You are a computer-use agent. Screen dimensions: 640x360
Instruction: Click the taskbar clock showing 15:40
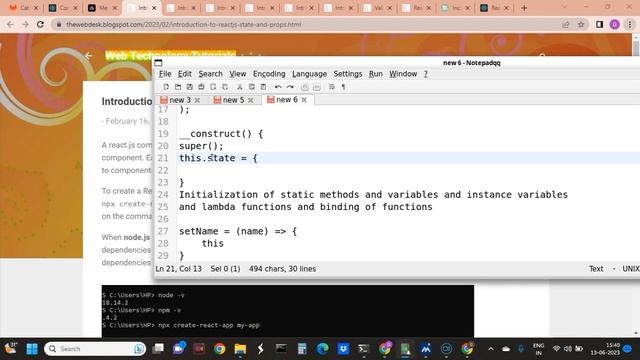(605, 349)
